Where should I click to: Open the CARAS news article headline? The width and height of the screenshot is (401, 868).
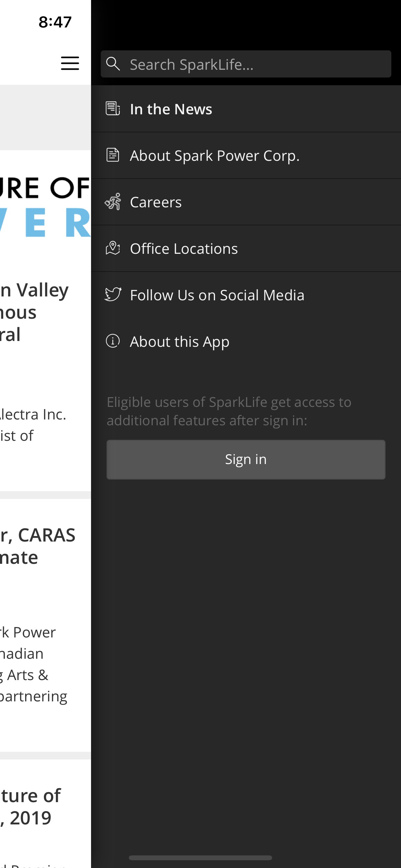37,546
